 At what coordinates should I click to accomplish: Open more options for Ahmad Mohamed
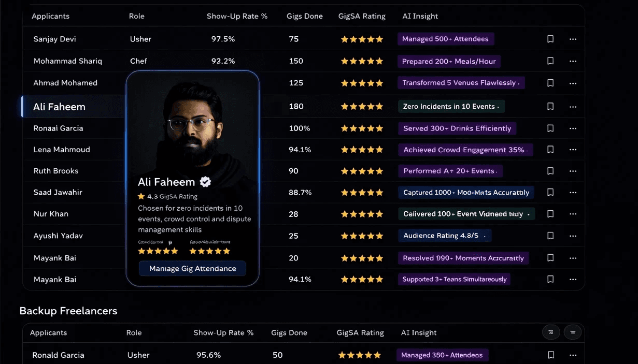click(x=573, y=83)
